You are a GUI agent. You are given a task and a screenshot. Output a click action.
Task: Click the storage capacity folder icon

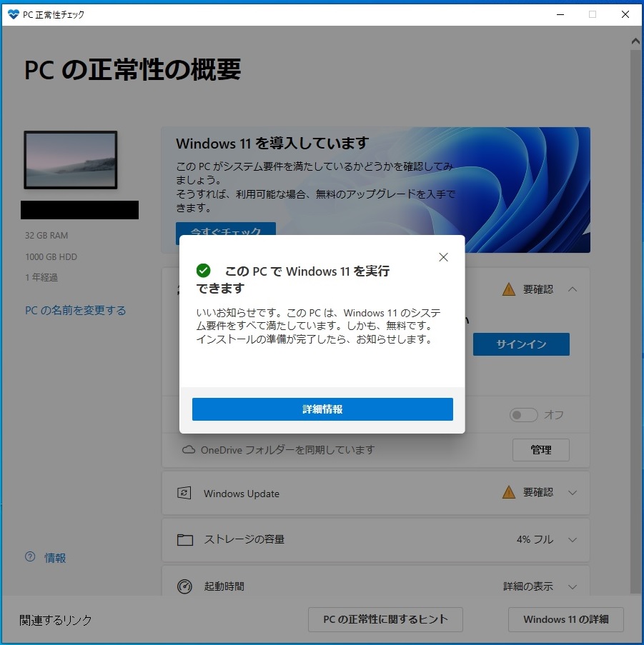[x=184, y=540]
